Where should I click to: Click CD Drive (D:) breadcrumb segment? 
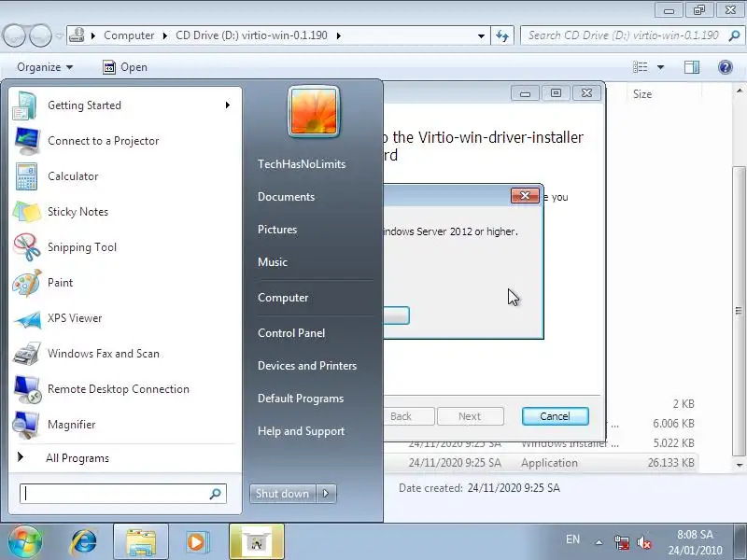pos(251,35)
